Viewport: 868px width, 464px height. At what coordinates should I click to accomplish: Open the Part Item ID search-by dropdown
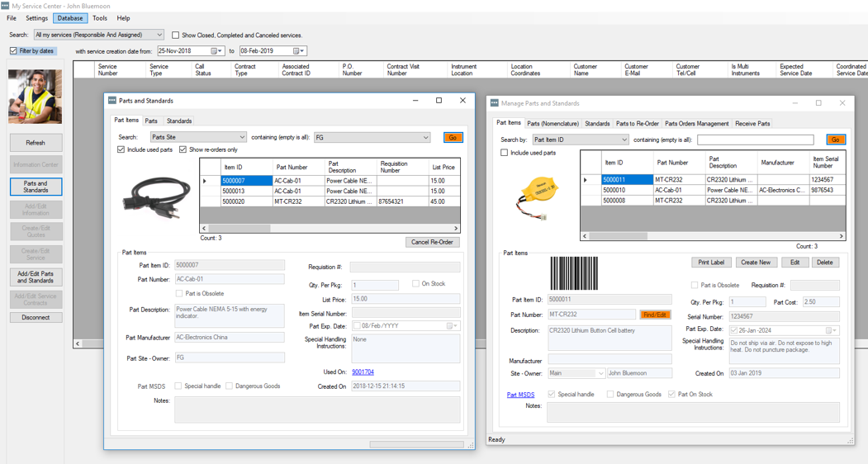click(624, 140)
